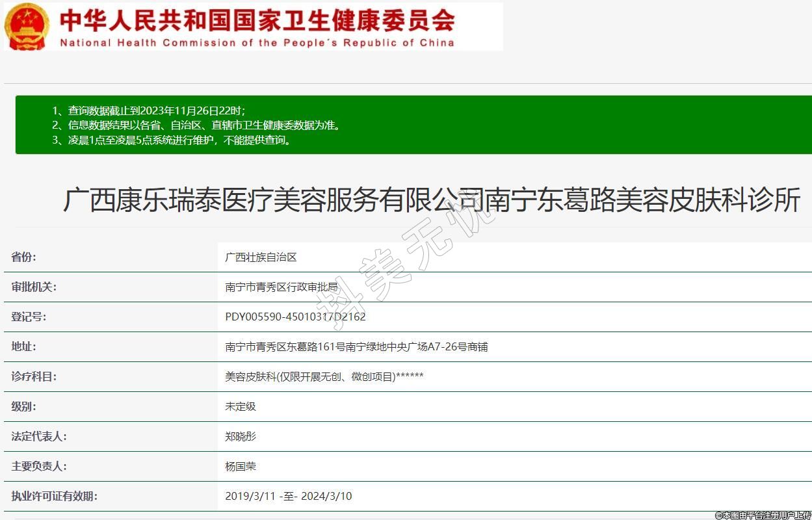Click the notice about provincial health commission data

(196, 125)
